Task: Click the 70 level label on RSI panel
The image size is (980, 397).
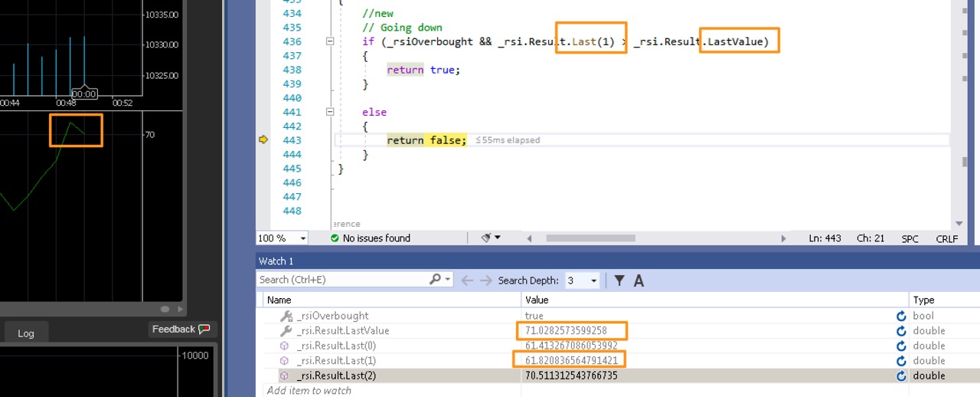Action: click(149, 134)
